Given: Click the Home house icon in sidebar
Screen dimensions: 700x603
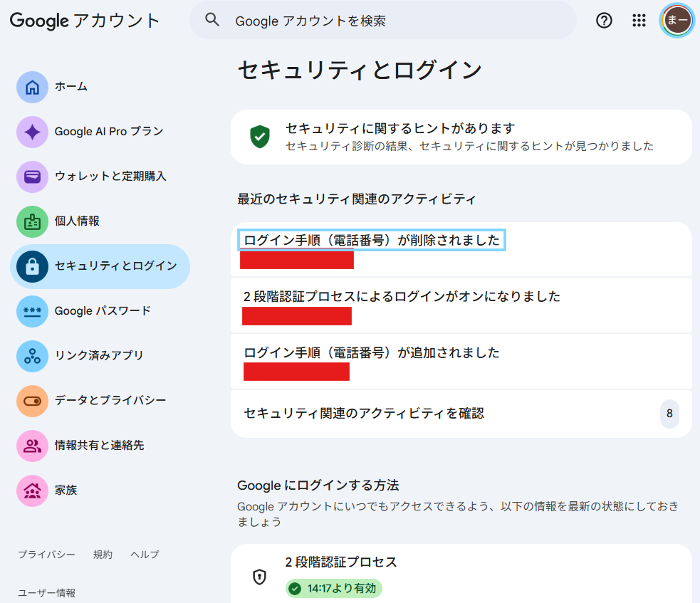Looking at the screenshot, I should tap(32, 87).
